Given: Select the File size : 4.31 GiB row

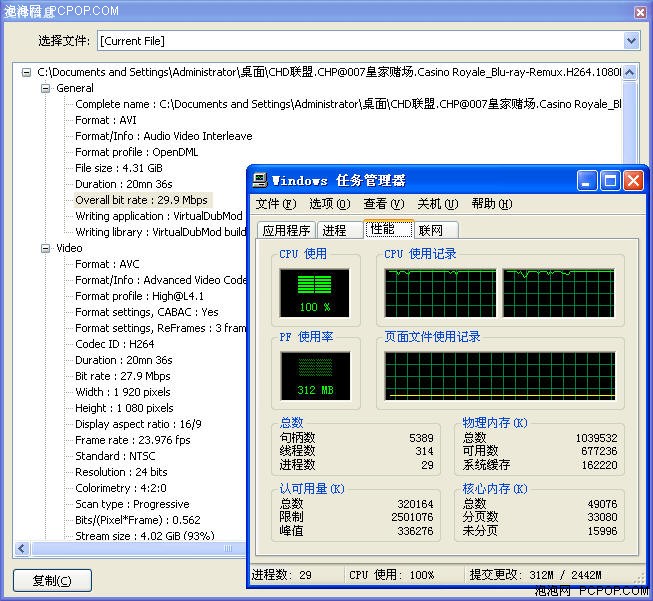Looking at the screenshot, I should pyautogui.click(x=119, y=168).
